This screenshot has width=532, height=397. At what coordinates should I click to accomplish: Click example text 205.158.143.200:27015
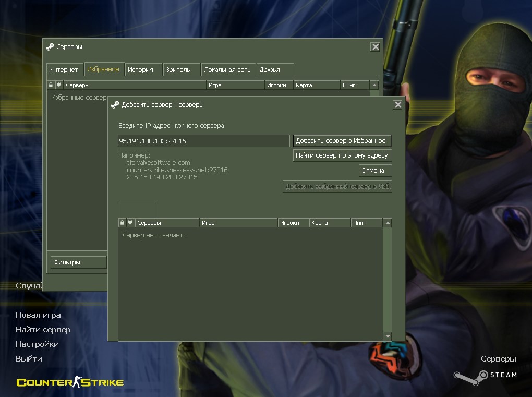(162, 177)
